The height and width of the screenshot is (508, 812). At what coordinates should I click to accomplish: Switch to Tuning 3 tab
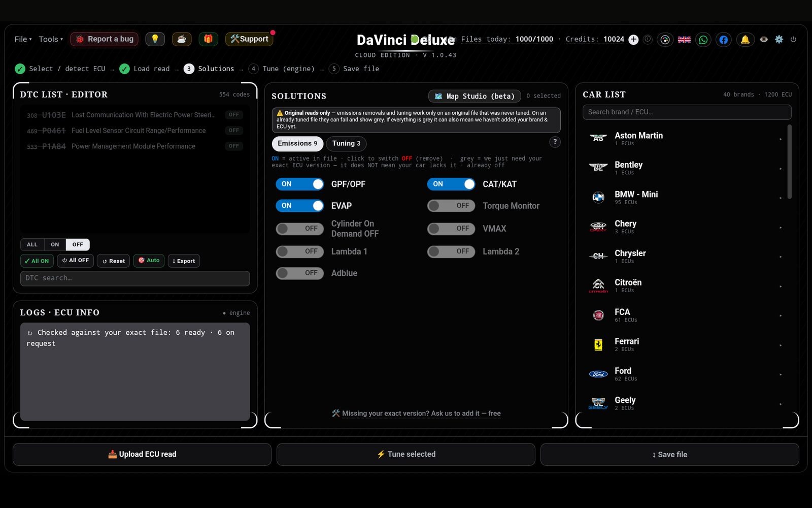[346, 143]
